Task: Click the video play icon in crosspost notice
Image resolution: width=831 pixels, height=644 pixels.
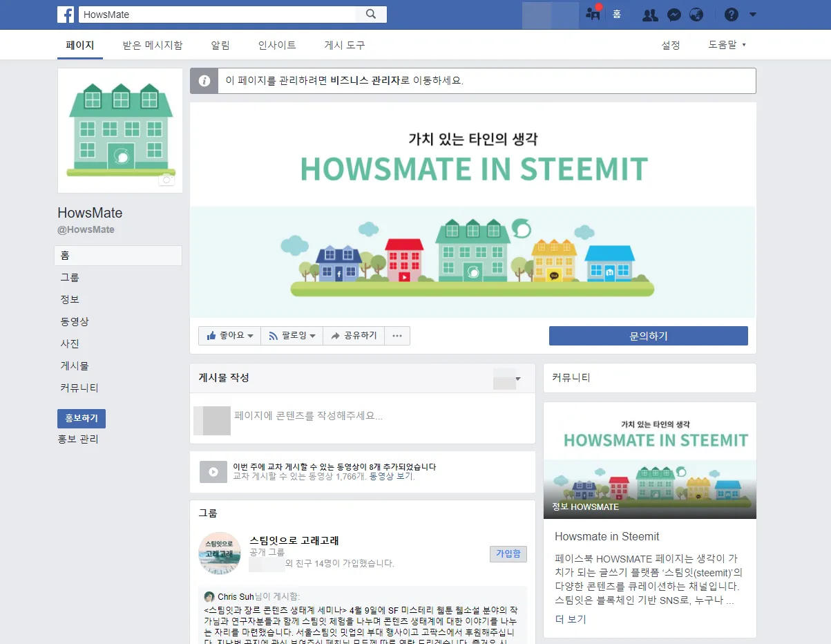Action: [213, 472]
